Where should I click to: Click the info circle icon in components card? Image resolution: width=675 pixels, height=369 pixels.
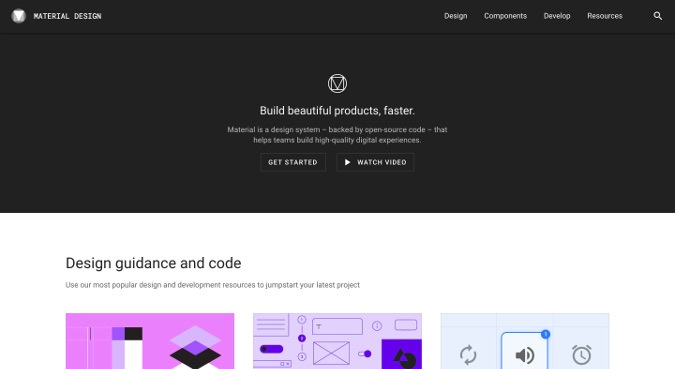[377, 326]
